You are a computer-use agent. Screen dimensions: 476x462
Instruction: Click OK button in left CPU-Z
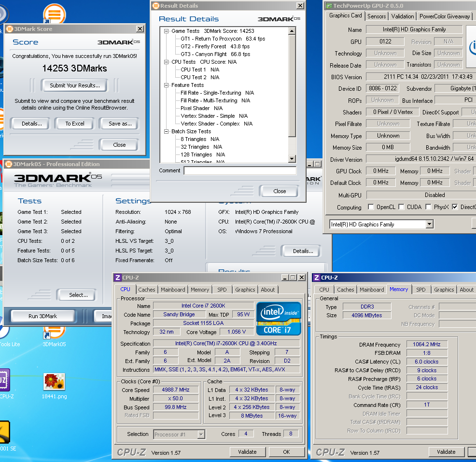click(287, 452)
